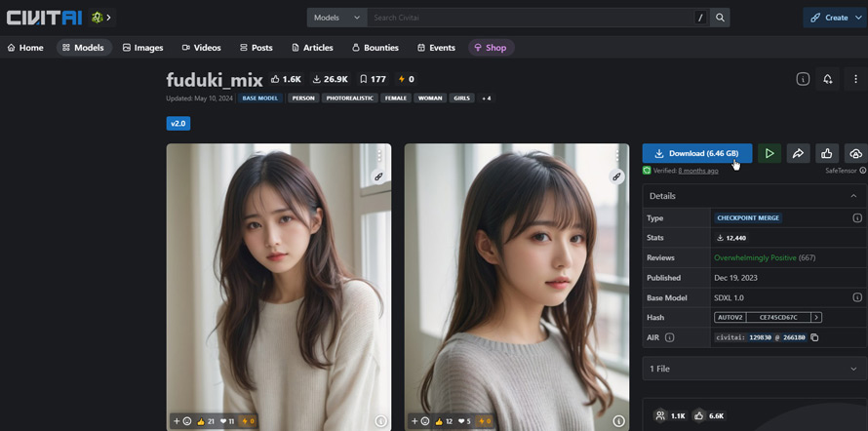Open the Models search category dropdown
The height and width of the screenshot is (431, 868).
click(x=336, y=18)
